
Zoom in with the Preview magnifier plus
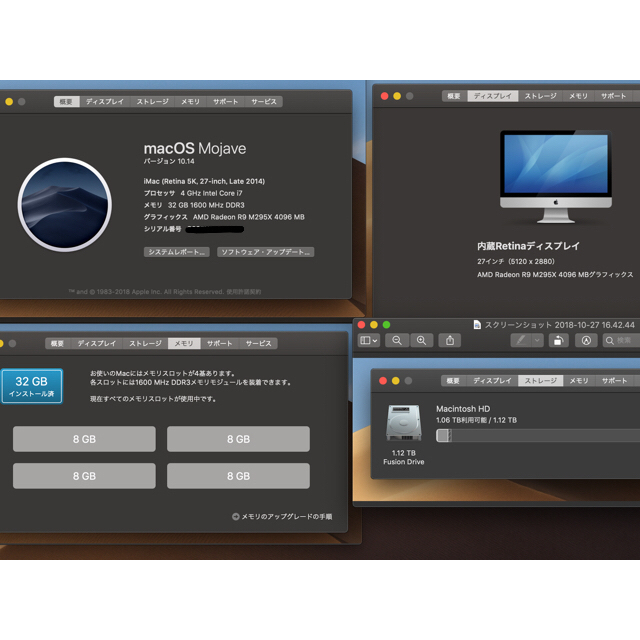point(422,340)
